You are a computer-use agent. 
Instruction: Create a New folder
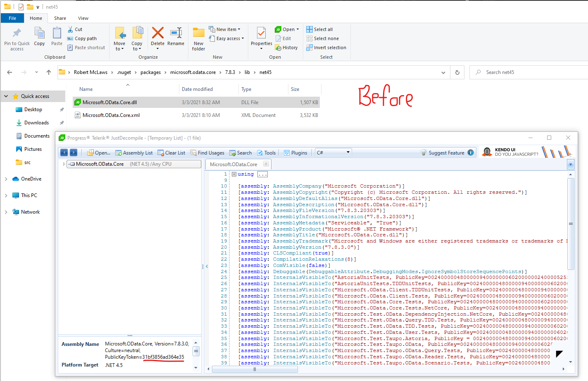point(198,39)
